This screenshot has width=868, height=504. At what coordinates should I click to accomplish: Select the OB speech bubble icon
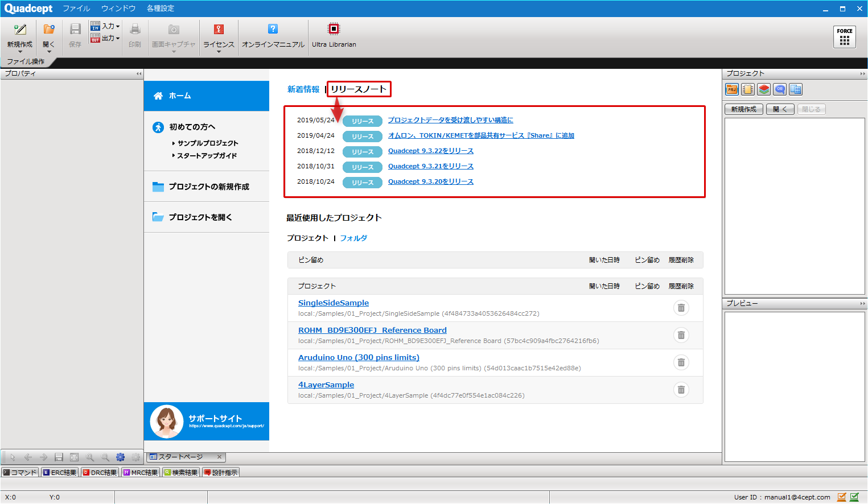click(780, 89)
